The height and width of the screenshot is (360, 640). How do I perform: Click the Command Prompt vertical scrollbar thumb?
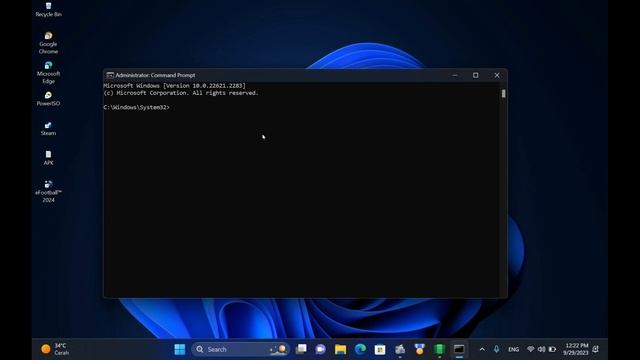pyautogui.click(x=503, y=93)
